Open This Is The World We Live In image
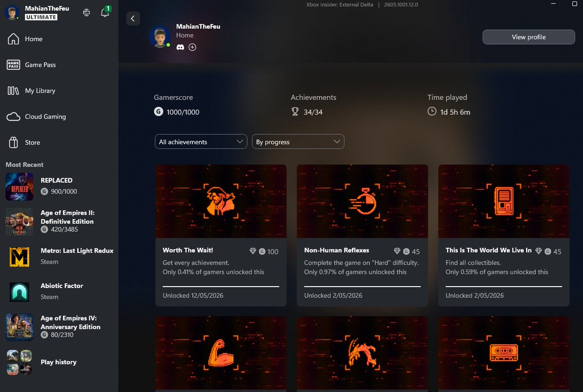Viewport: 583px width, 392px height. pos(504,201)
